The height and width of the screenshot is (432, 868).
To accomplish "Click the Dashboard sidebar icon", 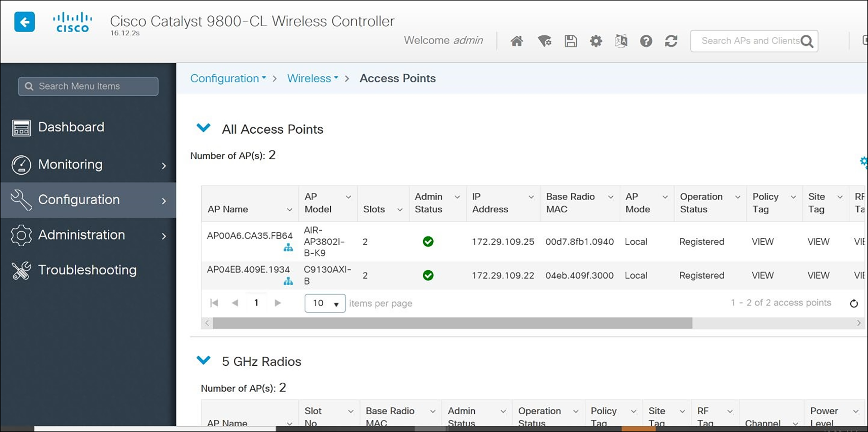I will (x=21, y=128).
